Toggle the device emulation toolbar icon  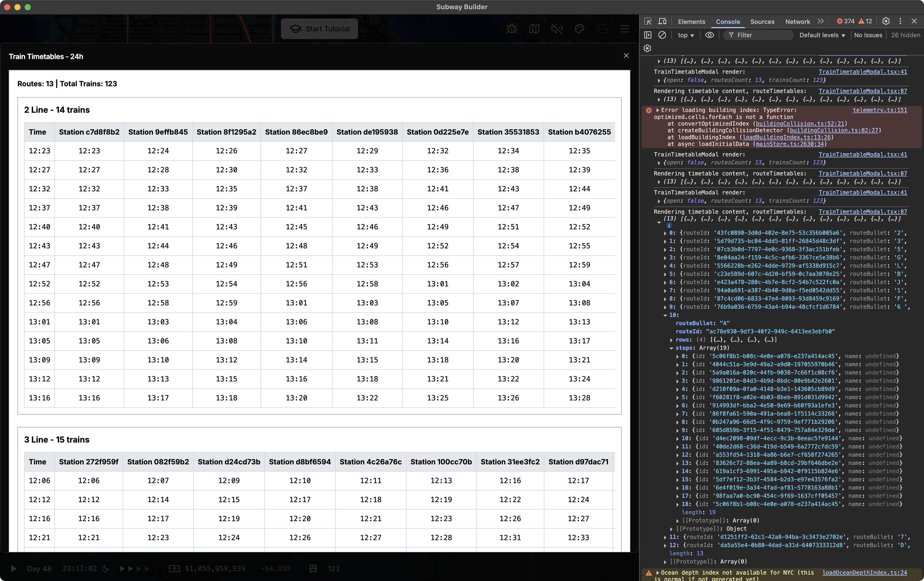point(663,22)
